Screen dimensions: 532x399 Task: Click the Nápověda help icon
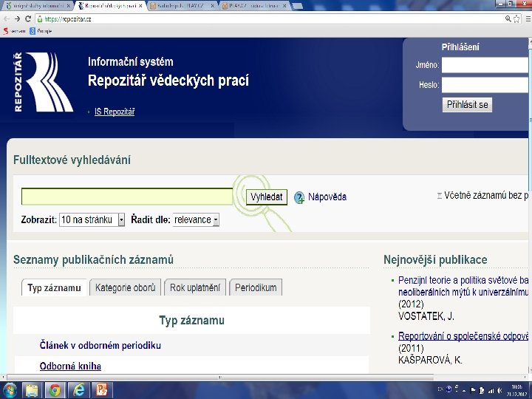(299, 197)
